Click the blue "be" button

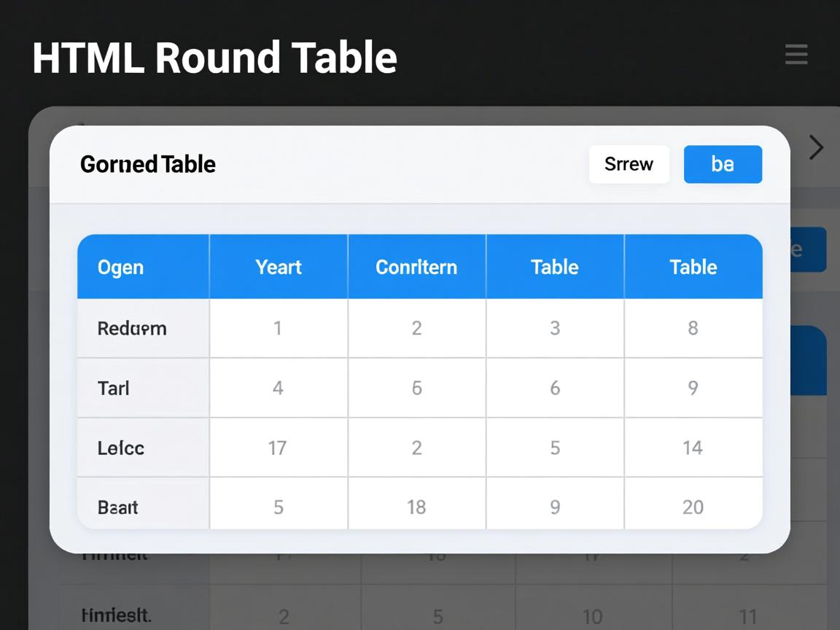click(723, 164)
